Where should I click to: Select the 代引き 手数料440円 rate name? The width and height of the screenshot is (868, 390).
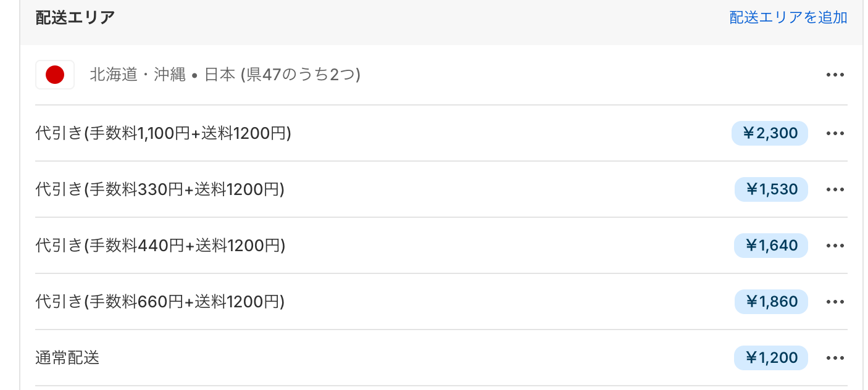coord(160,246)
